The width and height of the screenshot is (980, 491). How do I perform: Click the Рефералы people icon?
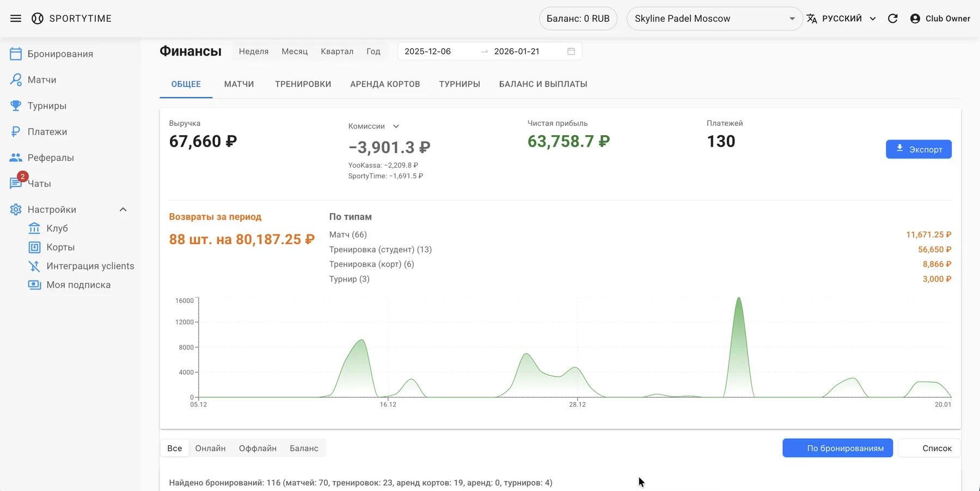[16, 157]
